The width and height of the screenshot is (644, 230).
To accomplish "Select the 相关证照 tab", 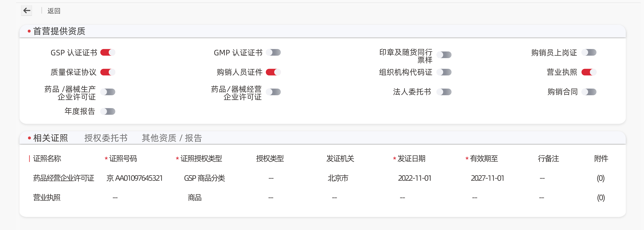I will 50,138.
